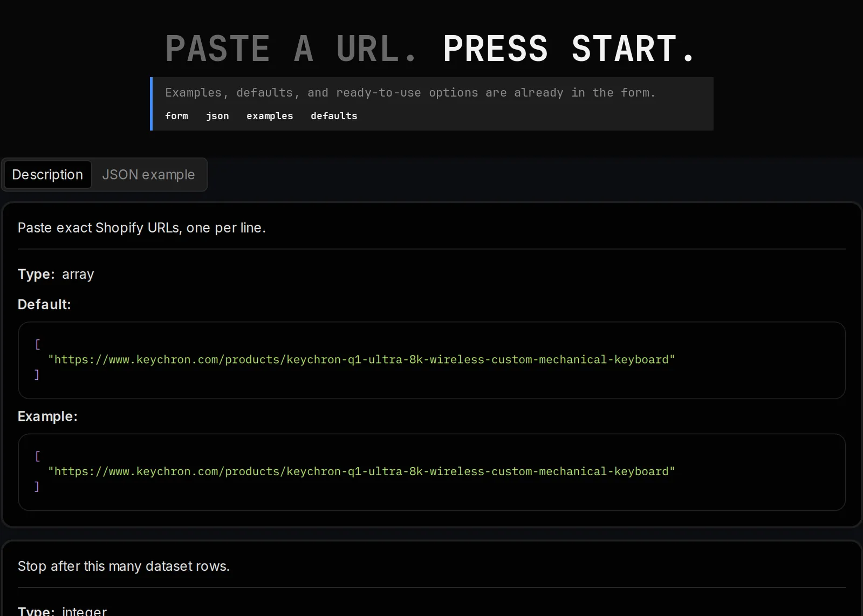Click the 'Type: array' line

(56, 274)
